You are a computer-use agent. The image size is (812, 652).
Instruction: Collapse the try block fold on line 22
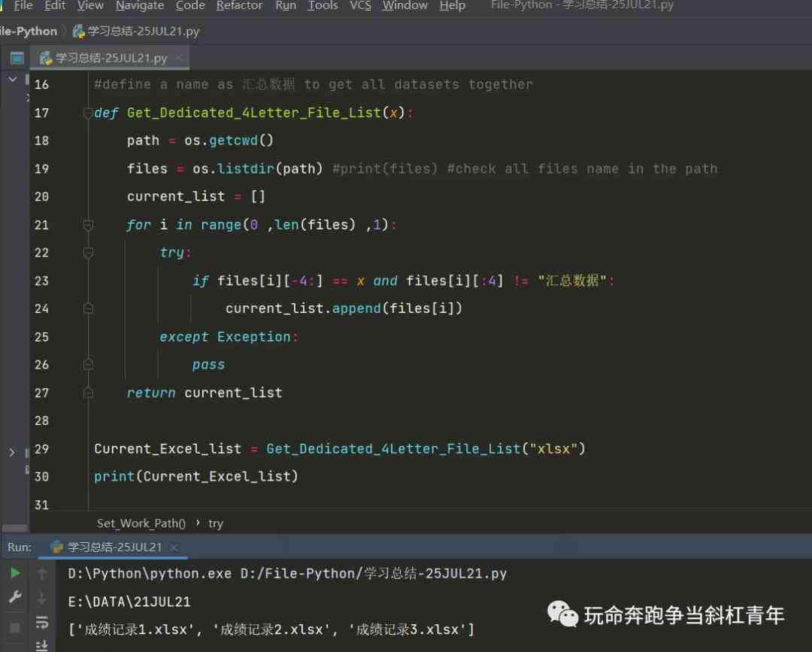88,253
